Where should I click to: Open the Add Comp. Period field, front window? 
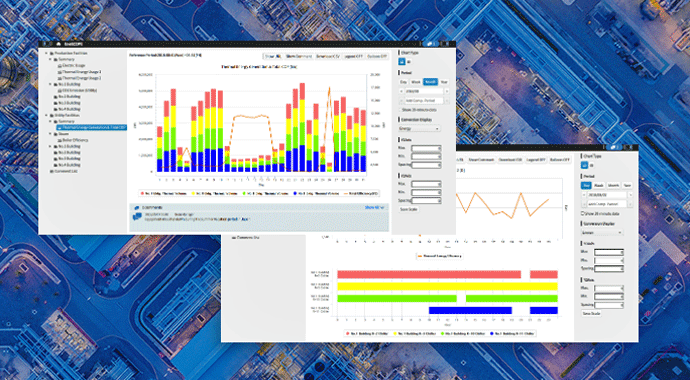[424, 101]
